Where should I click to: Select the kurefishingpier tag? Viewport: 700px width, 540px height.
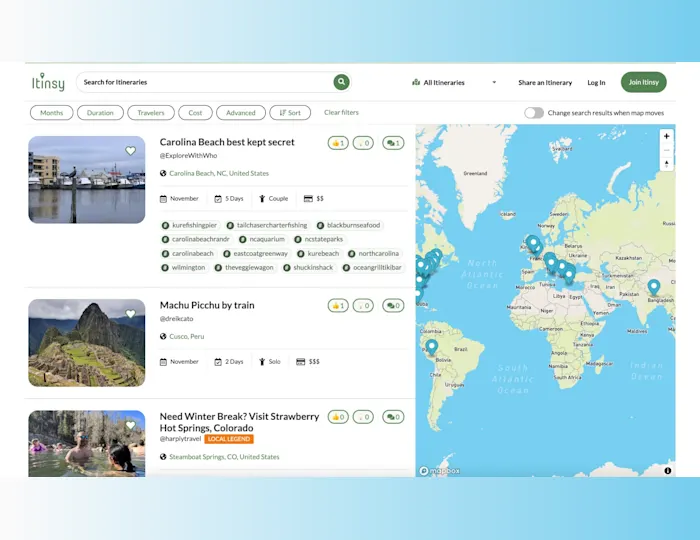tap(190, 225)
